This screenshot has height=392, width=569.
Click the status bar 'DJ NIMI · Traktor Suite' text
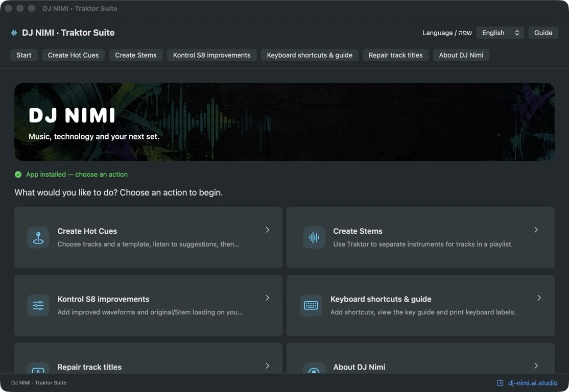pyautogui.click(x=39, y=383)
